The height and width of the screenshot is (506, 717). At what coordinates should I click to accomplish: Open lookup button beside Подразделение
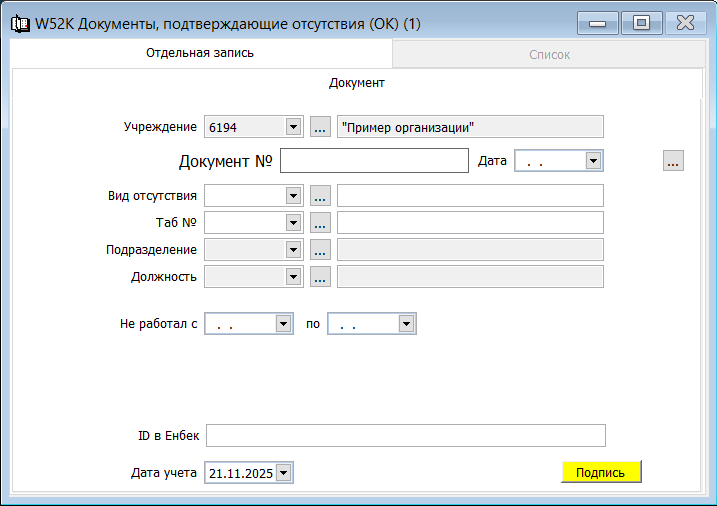tap(320, 250)
